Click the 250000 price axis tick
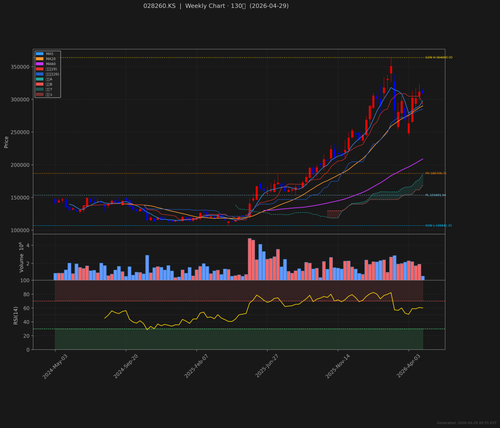 click(x=20, y=132)
